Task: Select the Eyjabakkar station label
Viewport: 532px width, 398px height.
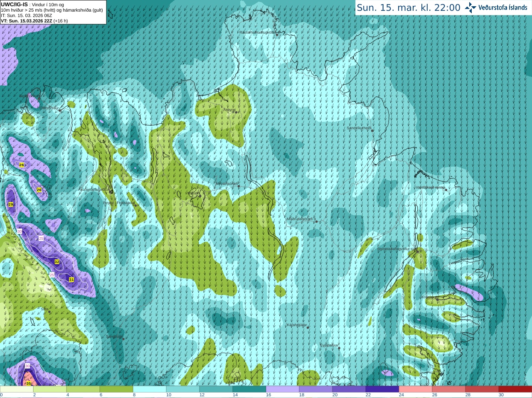Action: click(x=329, y=345)
